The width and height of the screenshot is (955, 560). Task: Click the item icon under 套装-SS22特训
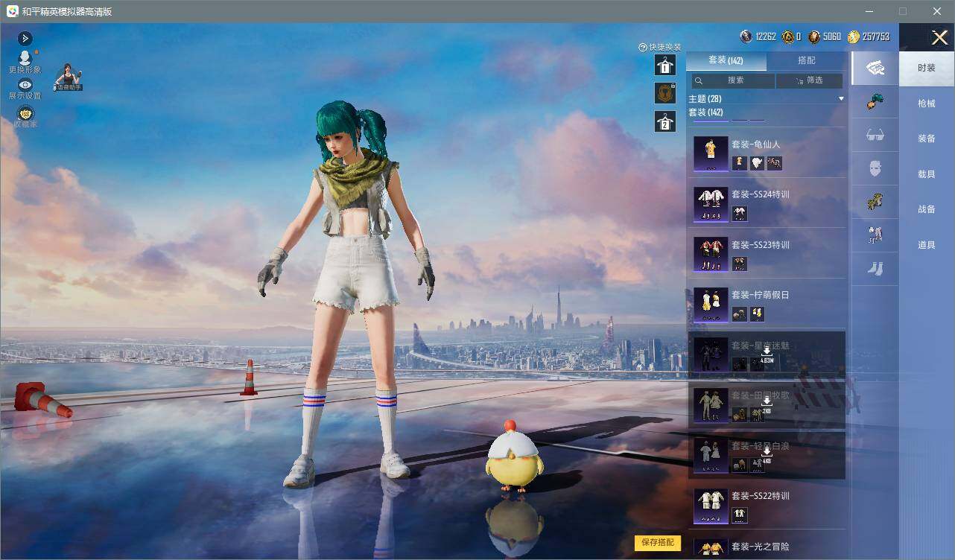pyautogui.click(x=740, y=515)
